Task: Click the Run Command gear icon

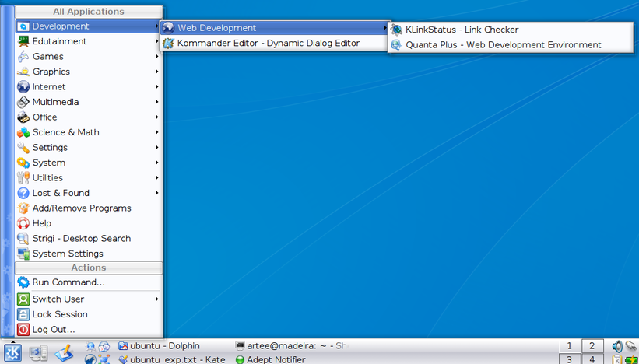Action: [x=23, y=282]
